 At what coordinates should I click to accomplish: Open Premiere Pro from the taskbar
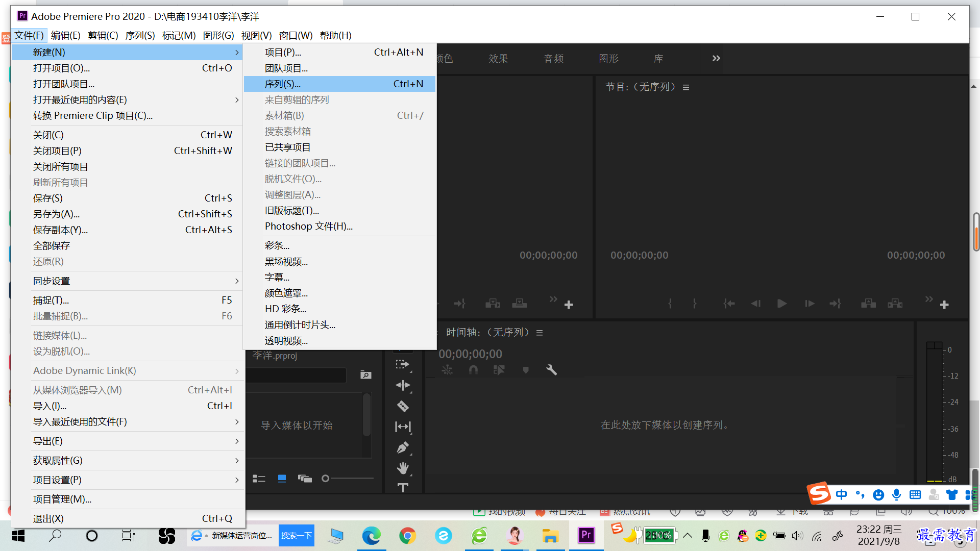coord(586,535)
